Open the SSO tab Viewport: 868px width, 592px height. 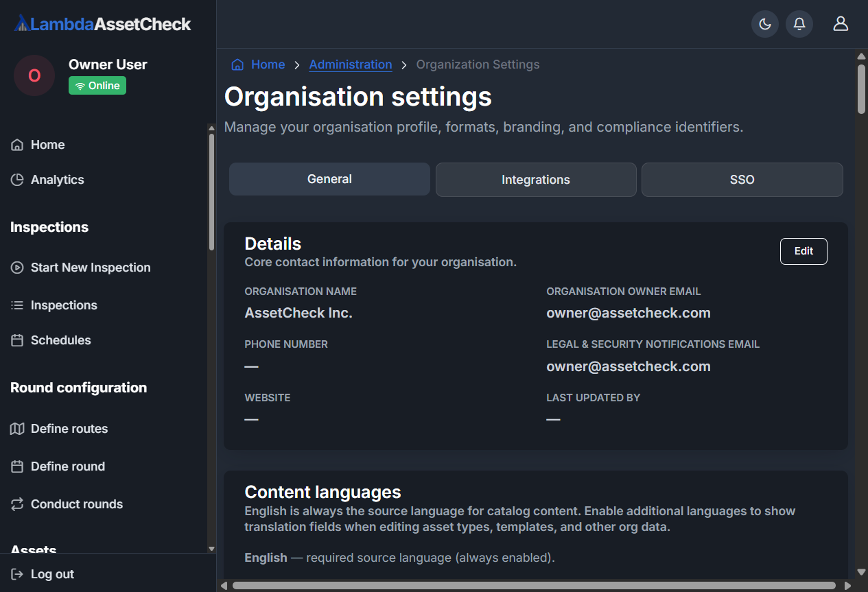(742, 180)
